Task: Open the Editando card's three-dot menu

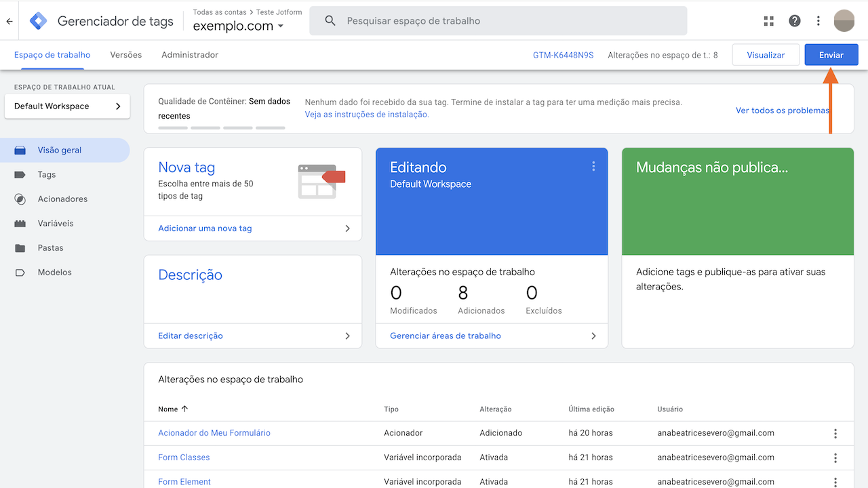Action: coord(593,165)
